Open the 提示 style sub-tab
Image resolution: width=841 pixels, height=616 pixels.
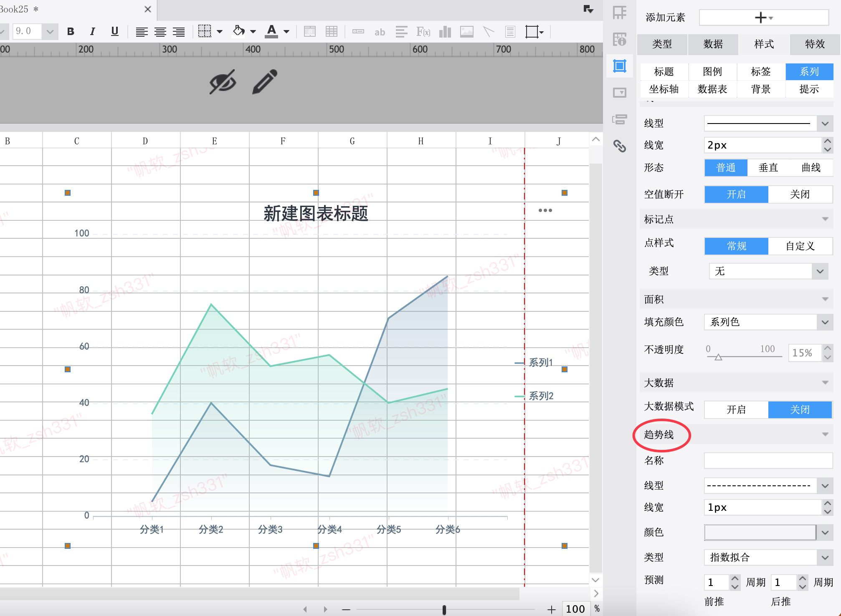pyautogui.click(x=809, y=89)
